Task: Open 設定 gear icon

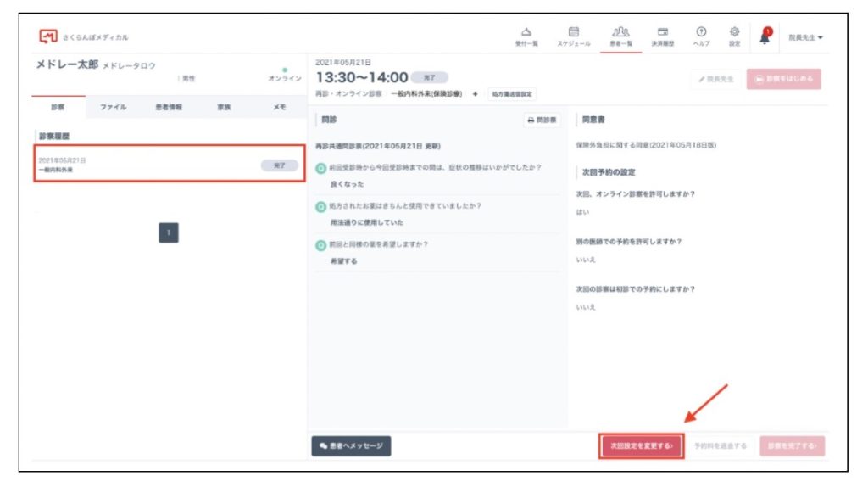Action: (734, 32)
